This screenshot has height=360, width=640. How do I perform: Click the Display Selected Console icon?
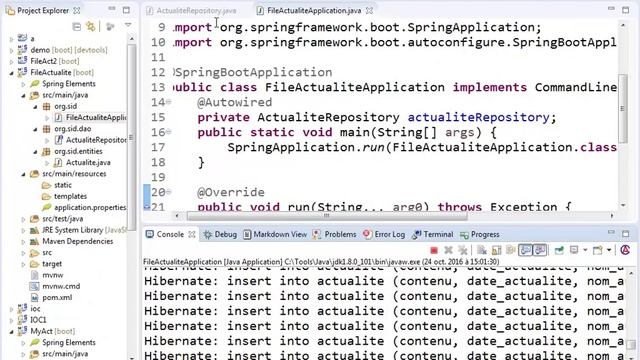pyautogui.click(x=574, y=250)
